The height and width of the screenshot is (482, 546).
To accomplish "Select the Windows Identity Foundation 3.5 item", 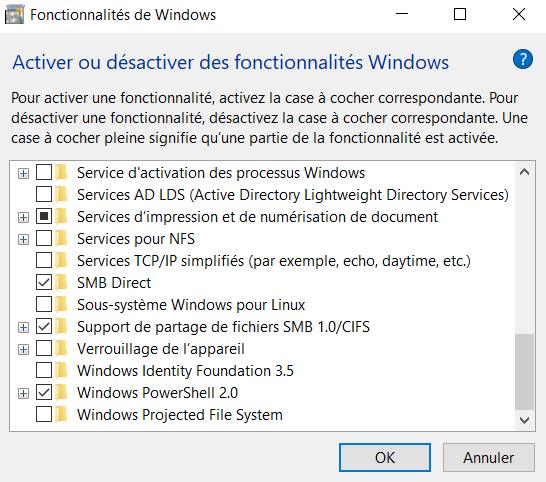I will (x=185, y=371).
